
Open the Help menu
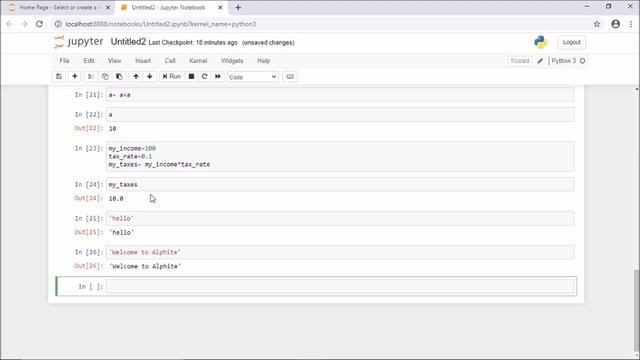263,61
